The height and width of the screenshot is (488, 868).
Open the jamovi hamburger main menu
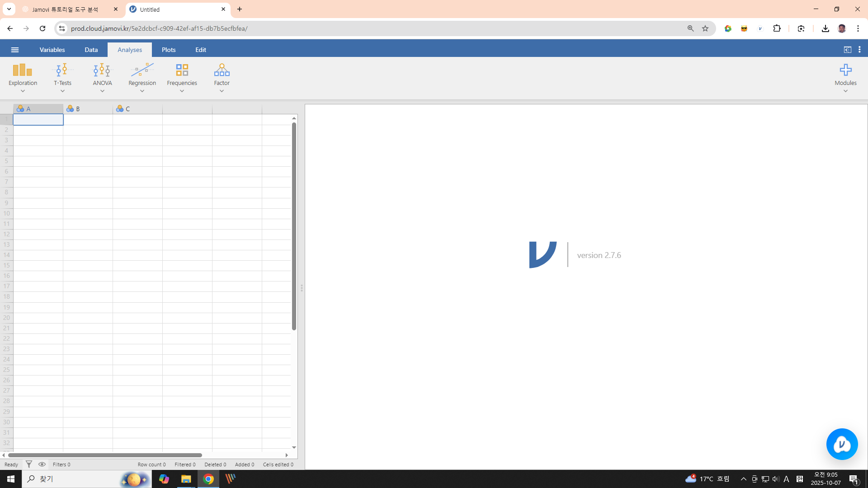pos(15,50)
